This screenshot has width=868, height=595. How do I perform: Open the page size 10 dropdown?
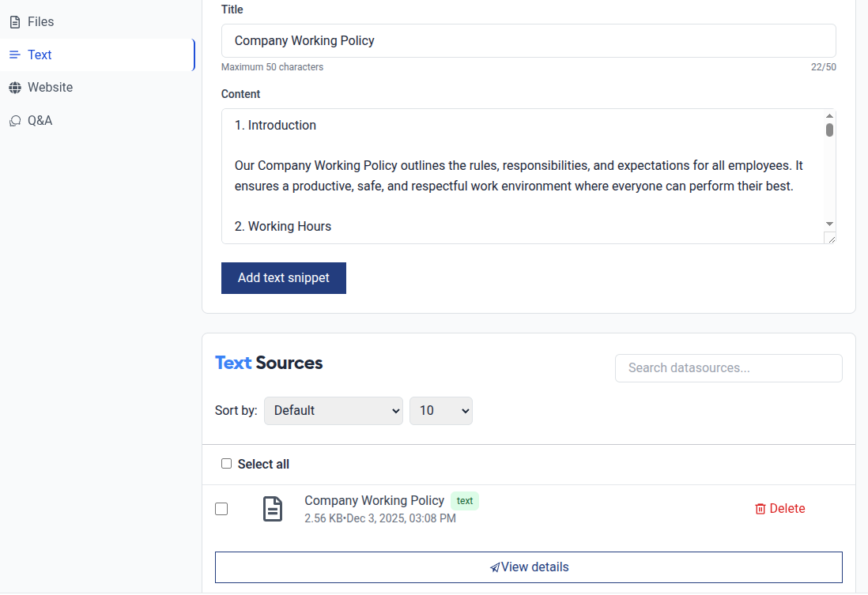click(440, 411)
